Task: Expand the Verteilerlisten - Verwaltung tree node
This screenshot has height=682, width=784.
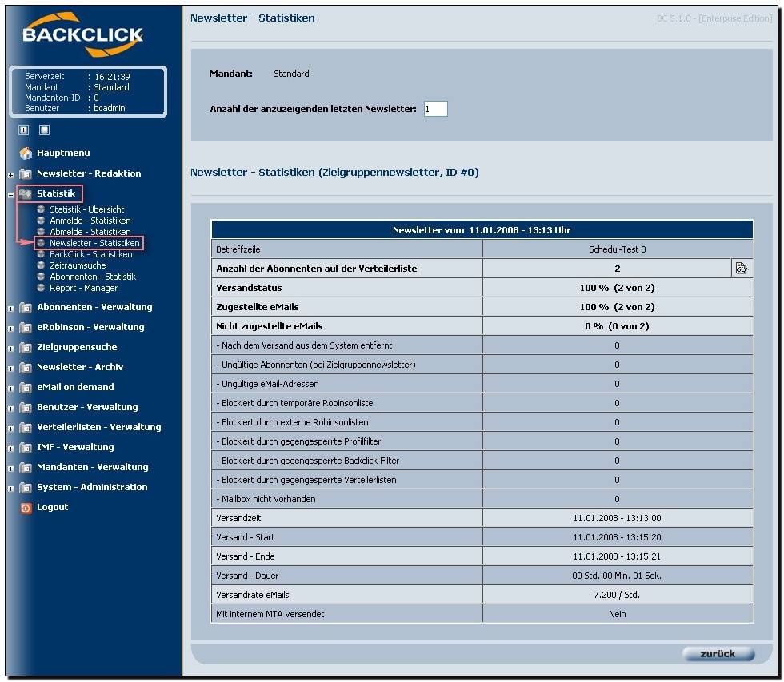Action: coord(11,429)
